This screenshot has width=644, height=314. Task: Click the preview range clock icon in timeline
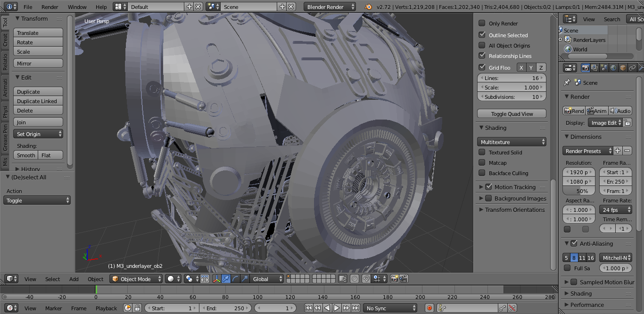(x=128, y=308)
